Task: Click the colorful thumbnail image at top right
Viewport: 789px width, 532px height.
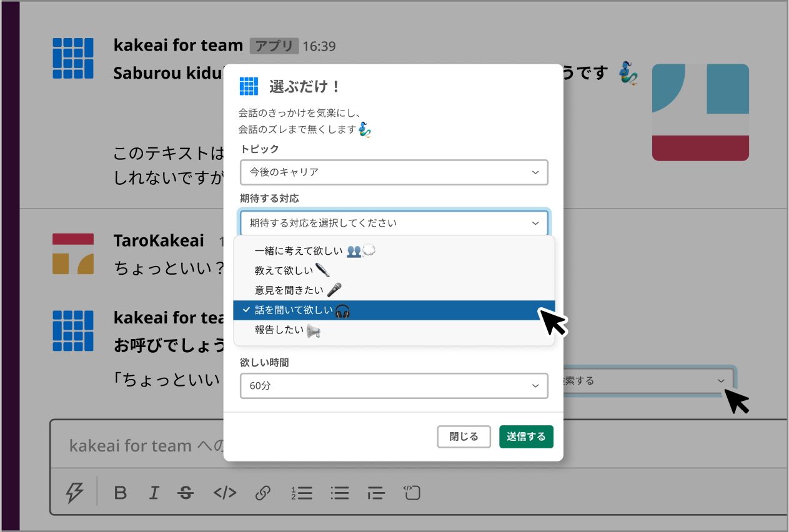Action: click(700, 112)
